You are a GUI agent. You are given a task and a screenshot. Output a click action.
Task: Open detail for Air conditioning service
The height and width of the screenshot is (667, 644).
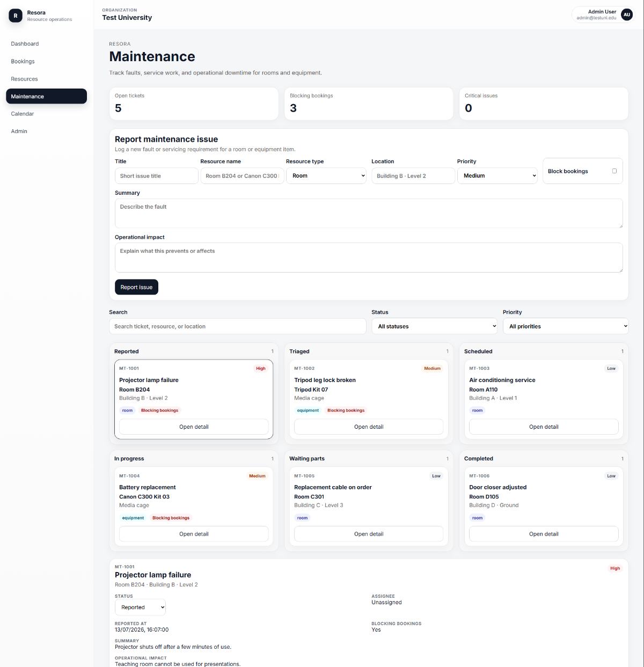[544, 427]
